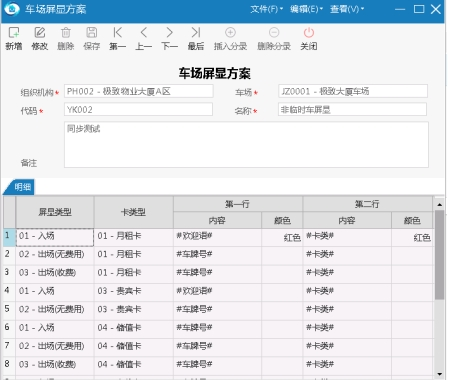Jump to last record with 最后 icon
This screenshot has width=449, height=380.
(x=196, y=33)
